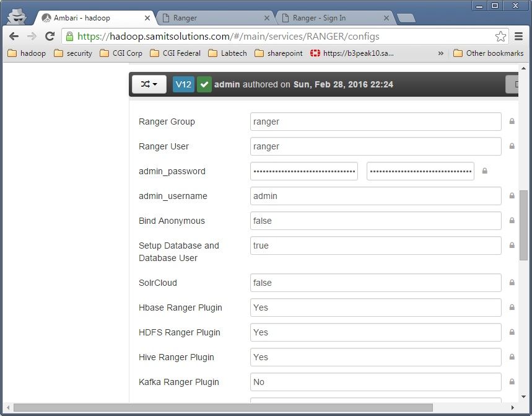Screen dimensions: 532x416
Task: Open sharepoint bookmarks folder
Action: pos(279,53)
